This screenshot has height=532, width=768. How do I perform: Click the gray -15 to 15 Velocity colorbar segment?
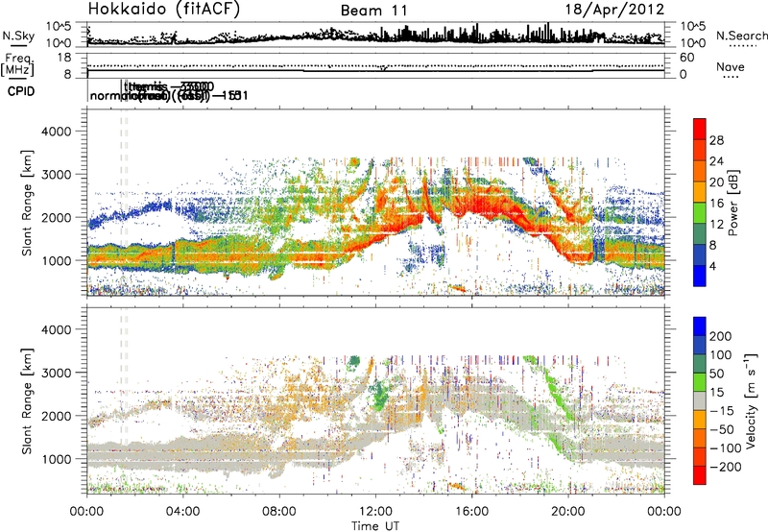pos(700,400)
